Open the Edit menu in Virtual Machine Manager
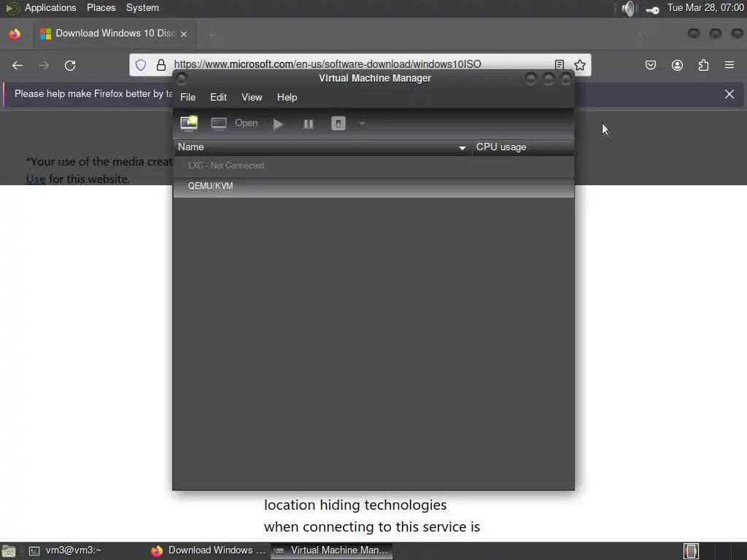 (x=218, y=97)
